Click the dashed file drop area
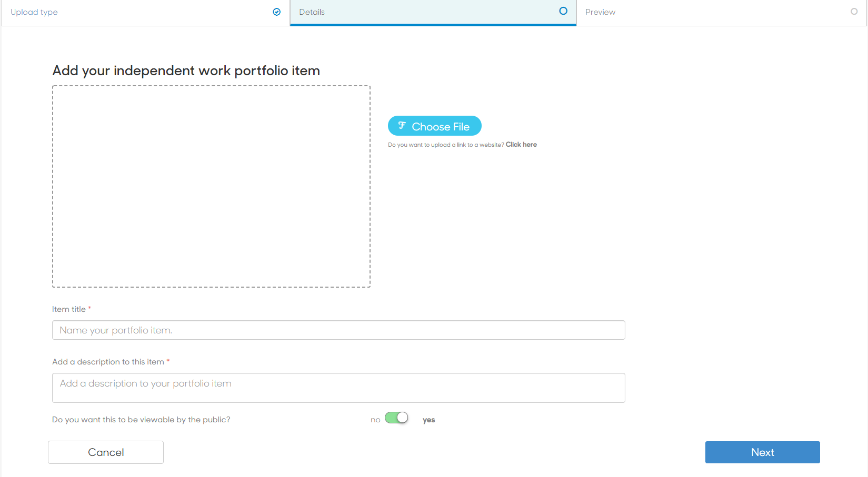The width and height of the screenshot is (868, 477). point(211,187)
